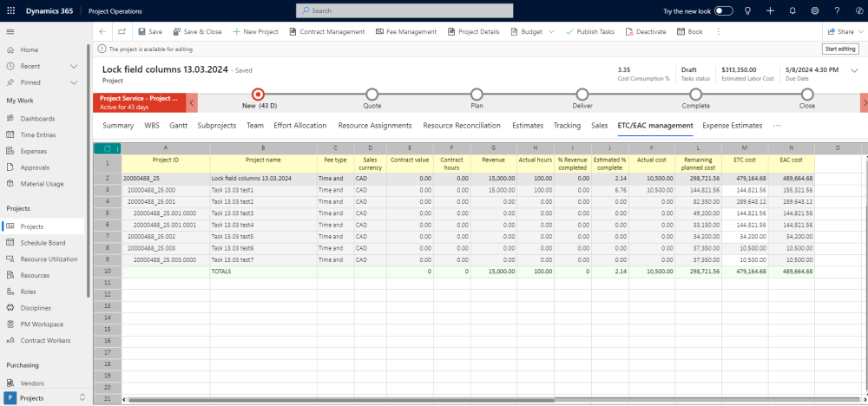Open record in new window icon
868x406 pixels.
(122, 31)
